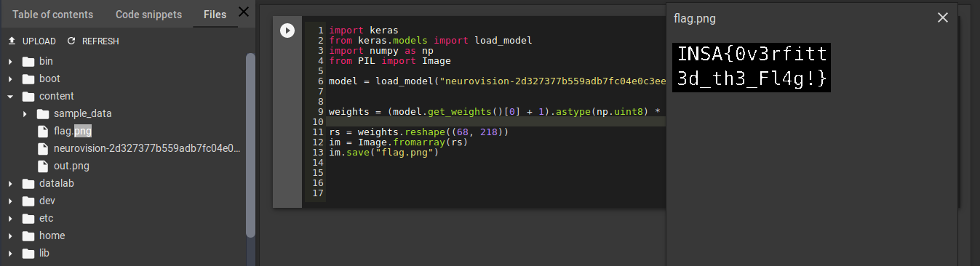980x266 pixels.
Task: Click the bin folder icon
Action: (28, 62)
